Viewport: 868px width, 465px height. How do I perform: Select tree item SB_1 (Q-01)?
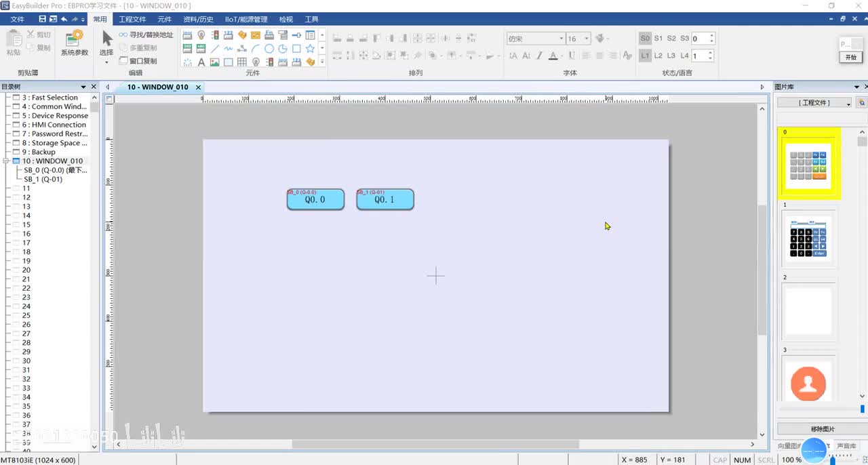point(43,180)
